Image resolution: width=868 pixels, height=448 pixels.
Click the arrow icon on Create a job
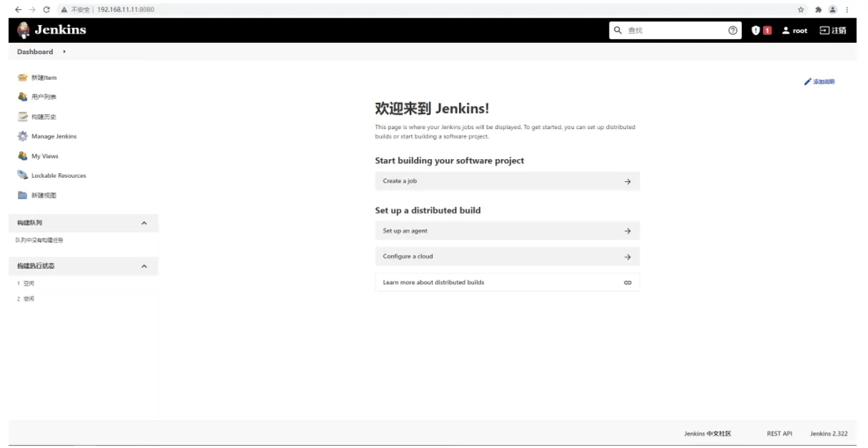click(627, 181)
